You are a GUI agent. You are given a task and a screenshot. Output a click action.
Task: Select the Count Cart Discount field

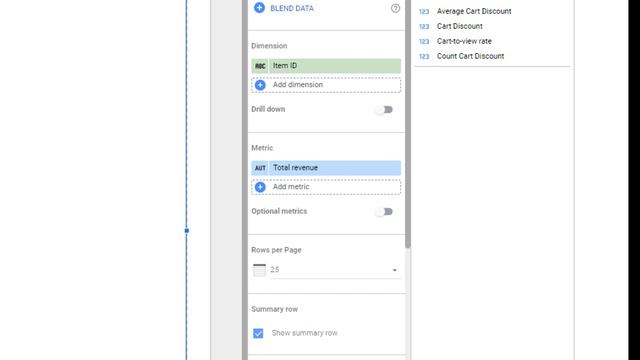click(x=470, y=56)
